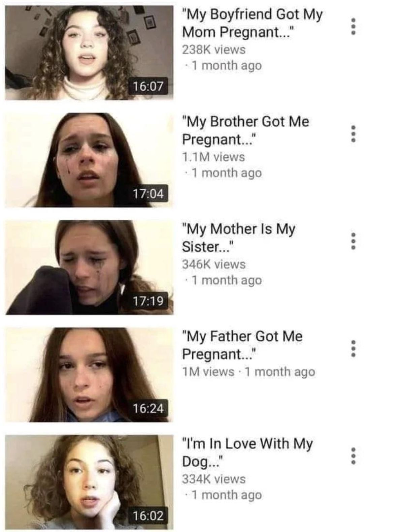This screenshot has width=404, height=532.
Task: Click the 1.1M views text
Action: pos(213,157)
